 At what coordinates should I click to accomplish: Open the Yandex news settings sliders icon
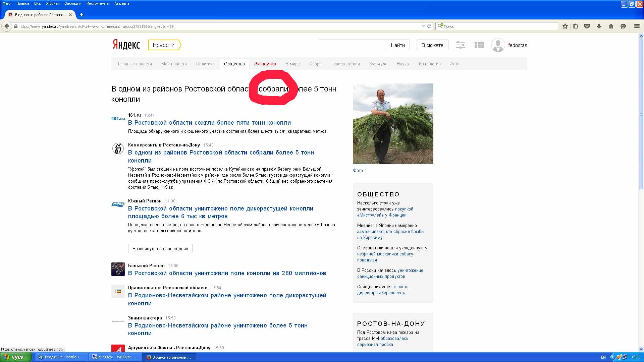coord(461,45)
